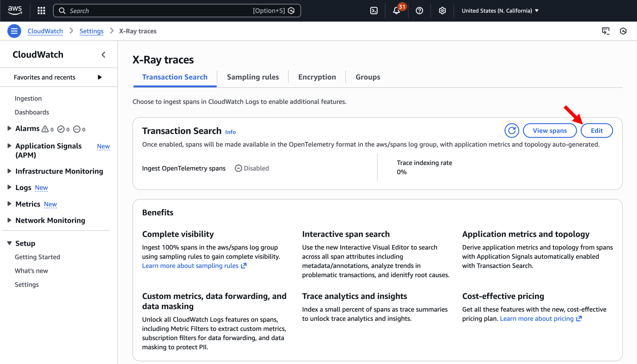
Task: Collapse the Setup section
Action: click(x=9, y=243)
